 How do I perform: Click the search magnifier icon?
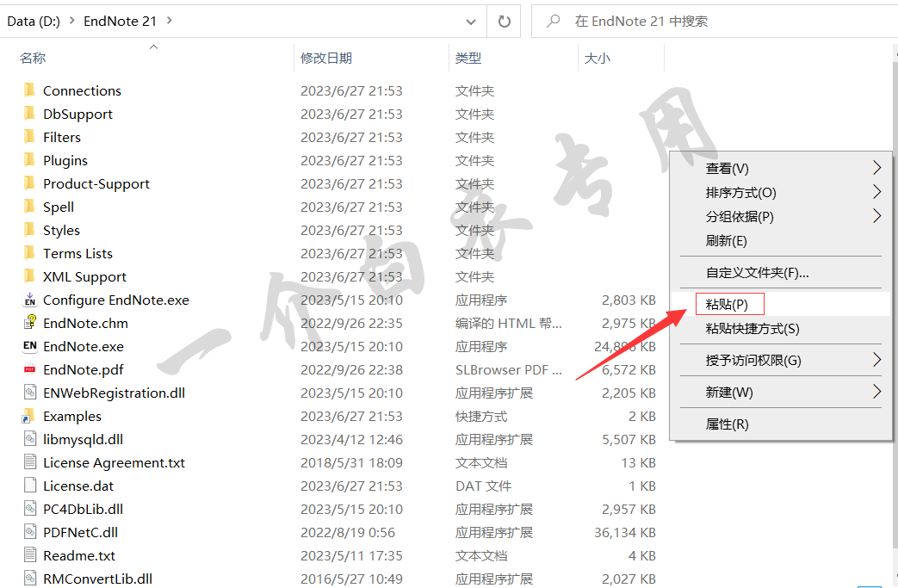point(554,22)
